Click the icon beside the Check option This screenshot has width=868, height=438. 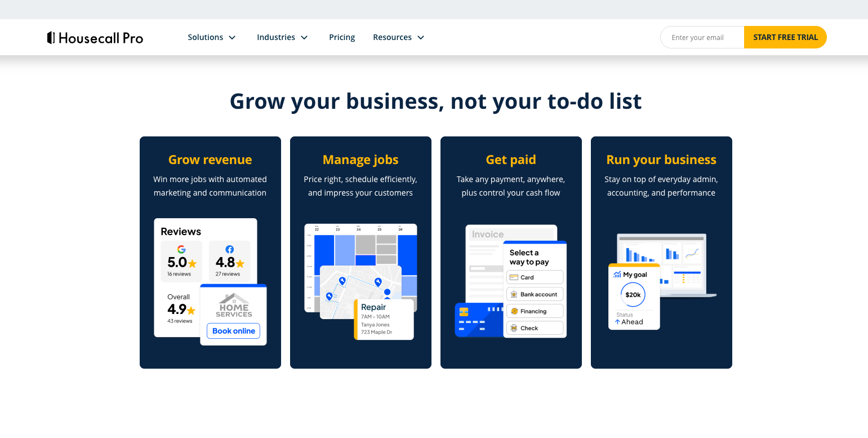tap(514, 328)
